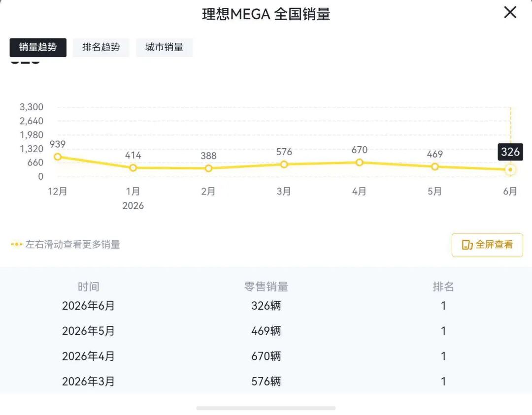Click the 2026年5月 table row date

88,331
